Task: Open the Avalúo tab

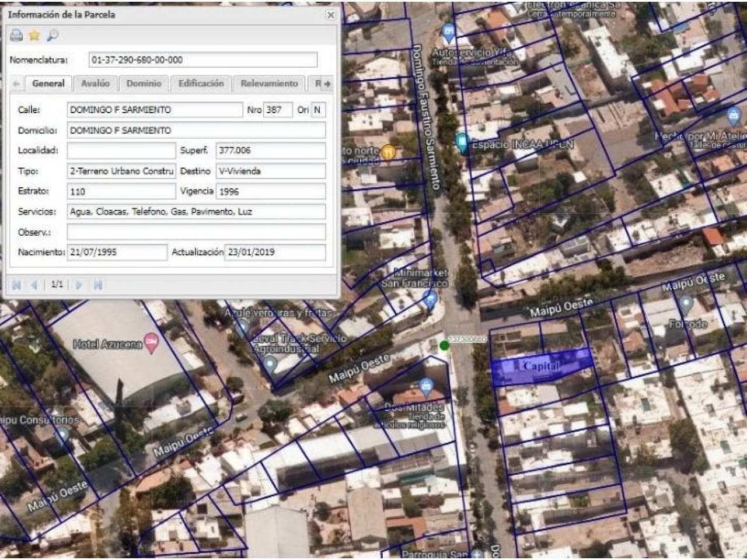Action: (95, 83)
